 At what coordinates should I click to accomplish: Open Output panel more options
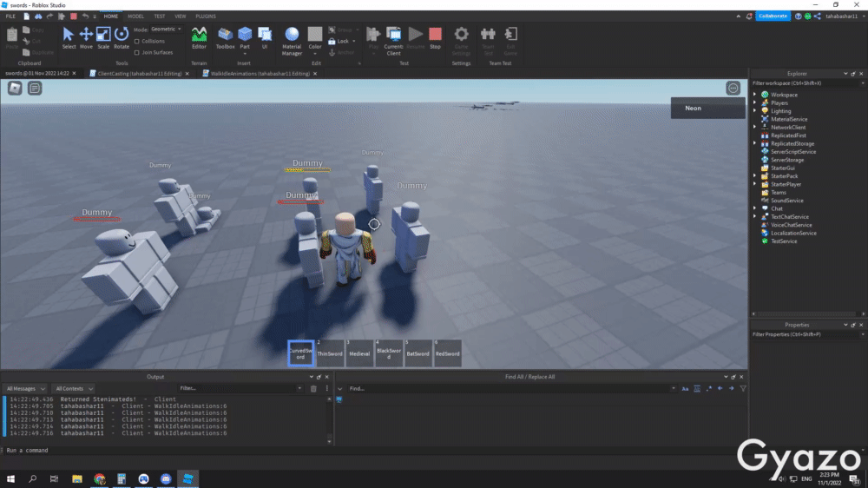[326, 388]
